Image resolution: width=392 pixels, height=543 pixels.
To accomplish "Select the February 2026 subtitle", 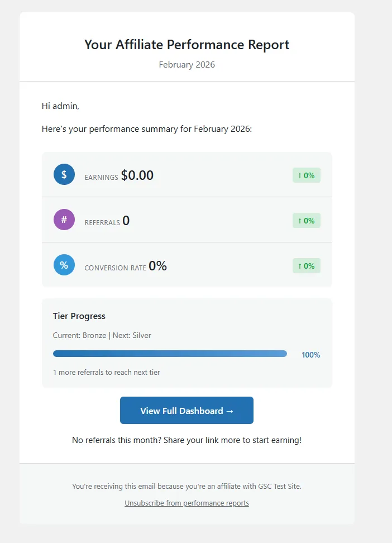I will pyautogui.click(x=187, y=64).
